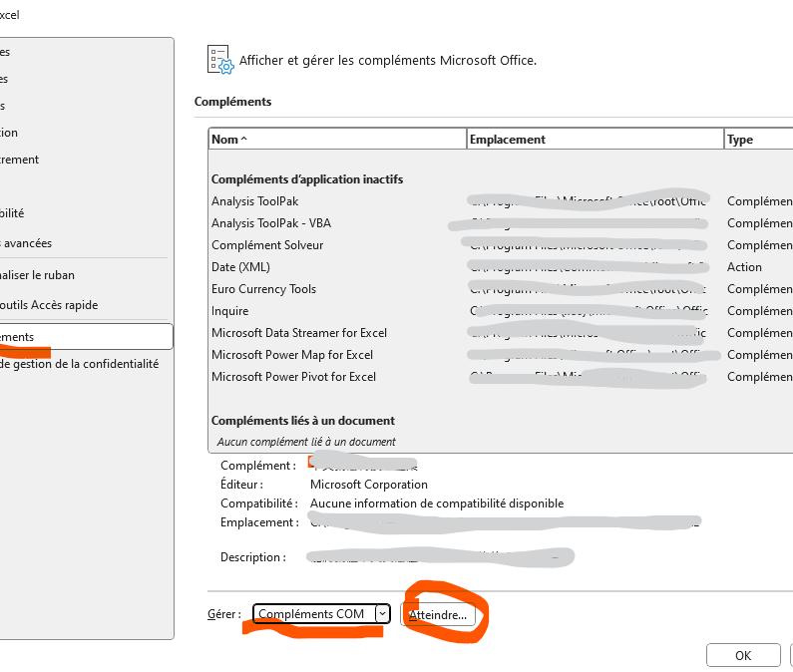Screen dimensions: 793x672
Task: Select the Date (XML) row
Action: [x=501, y=267]
